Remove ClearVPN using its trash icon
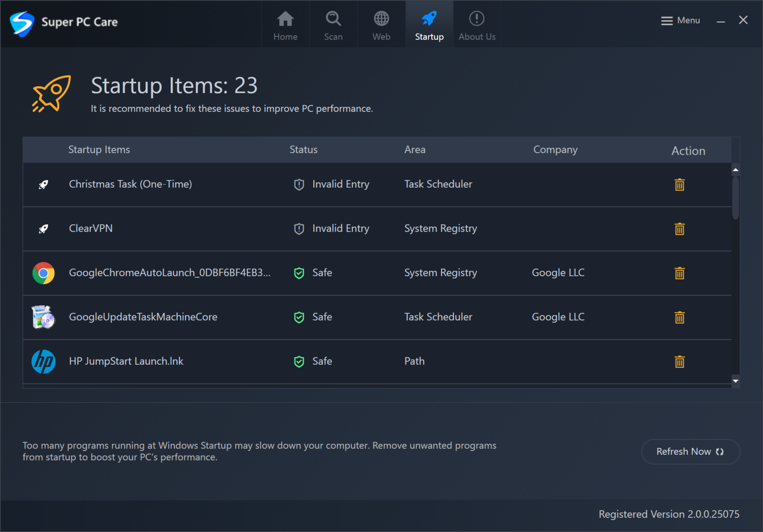Screen dimensions: 763x532 pyautogui.click(x=679, y=229)
